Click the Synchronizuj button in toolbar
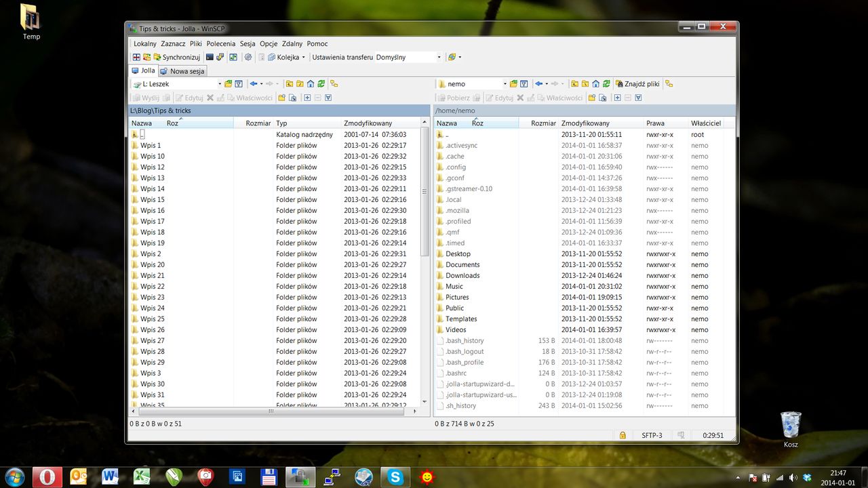This screenshot has width=868, height=488. (x=176, y=57)
